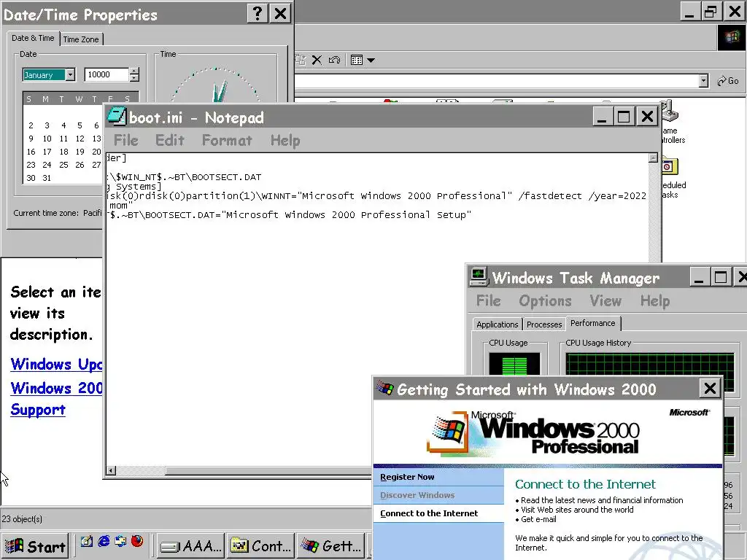Click the Undo icon in the Control Panel toolbar
747x560 pixels.
click(334, 60)
